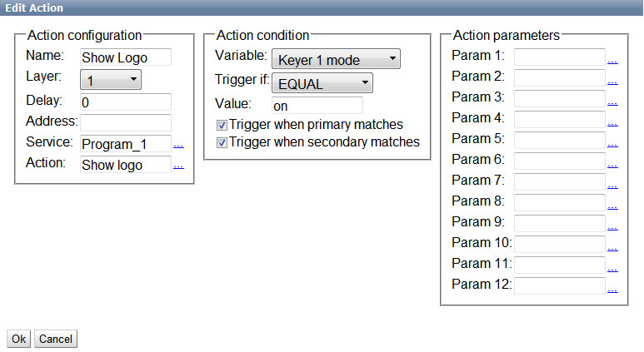Open the Layer dropdown
Image resolution: width=644 pixels, height=352 pixels.
111,79
